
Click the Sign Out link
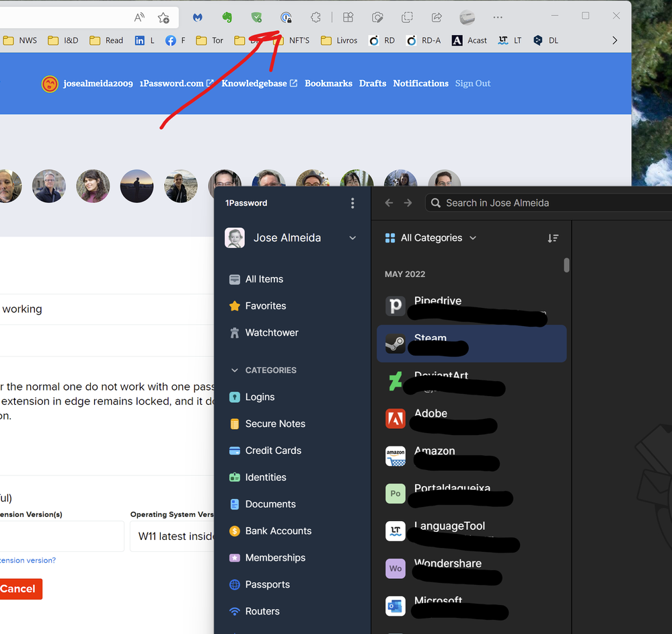pos(473,83)
